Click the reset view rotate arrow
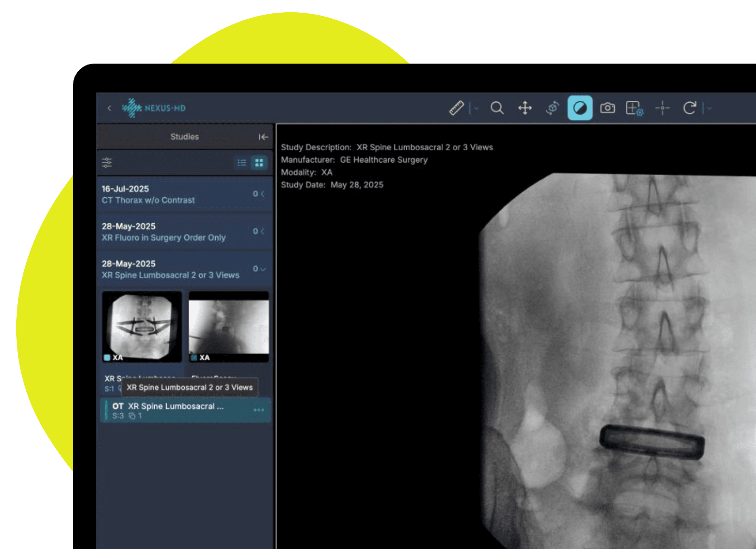This screenshot has width=756, height=549. [x=689, y=108]
